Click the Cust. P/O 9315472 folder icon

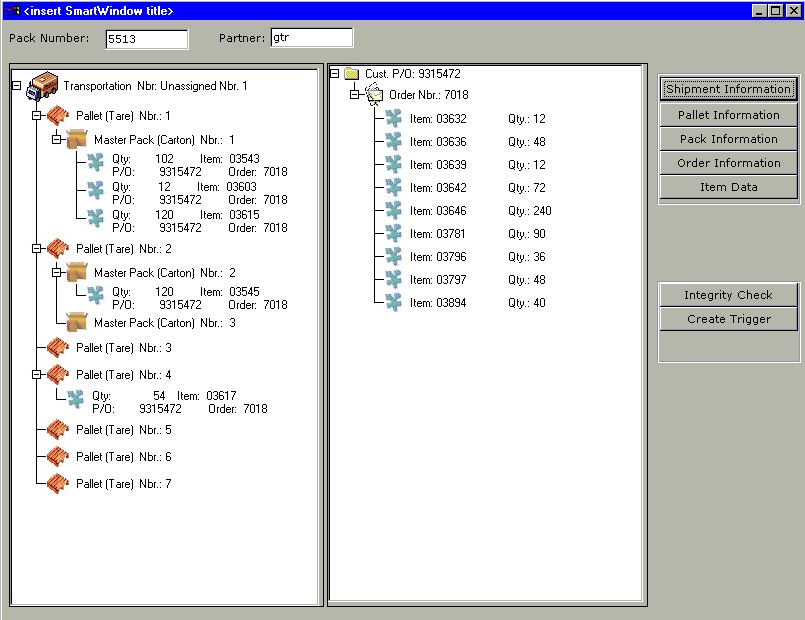351,74
